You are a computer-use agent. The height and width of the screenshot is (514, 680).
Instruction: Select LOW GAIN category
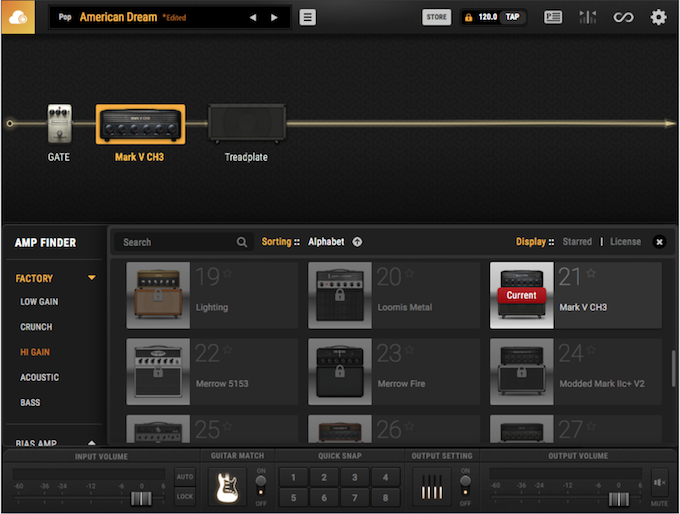coord(39,301)
